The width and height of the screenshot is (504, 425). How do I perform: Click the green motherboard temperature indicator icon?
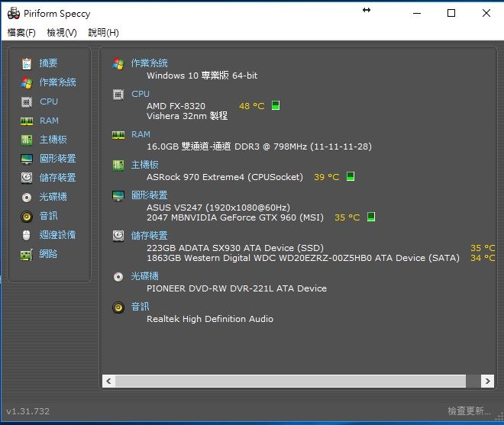(351, 176)
